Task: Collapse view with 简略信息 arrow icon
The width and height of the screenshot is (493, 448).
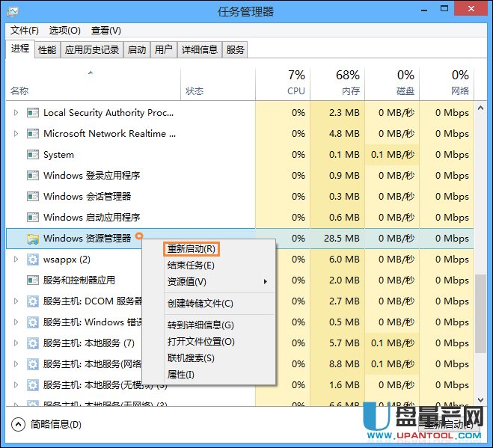Action: tap(18, 425)
